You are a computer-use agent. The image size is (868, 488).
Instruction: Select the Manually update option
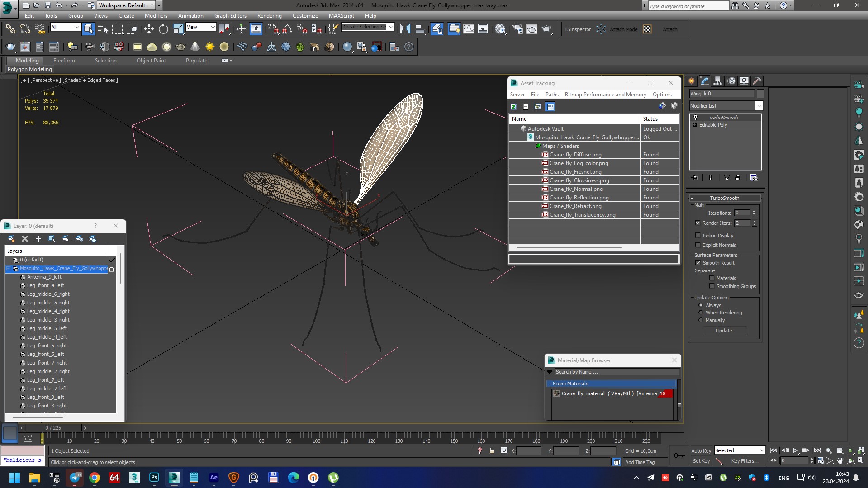click(701, 320)
